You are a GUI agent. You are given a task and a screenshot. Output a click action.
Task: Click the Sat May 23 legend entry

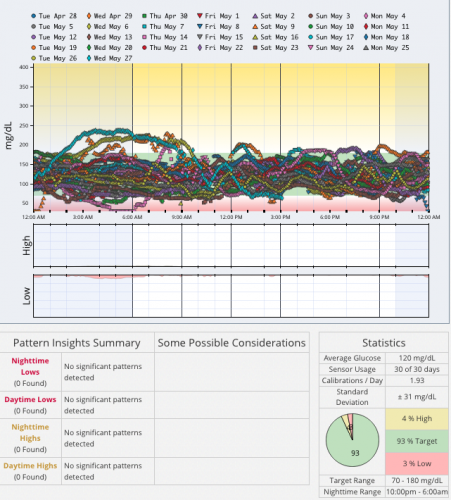point(275,48)
